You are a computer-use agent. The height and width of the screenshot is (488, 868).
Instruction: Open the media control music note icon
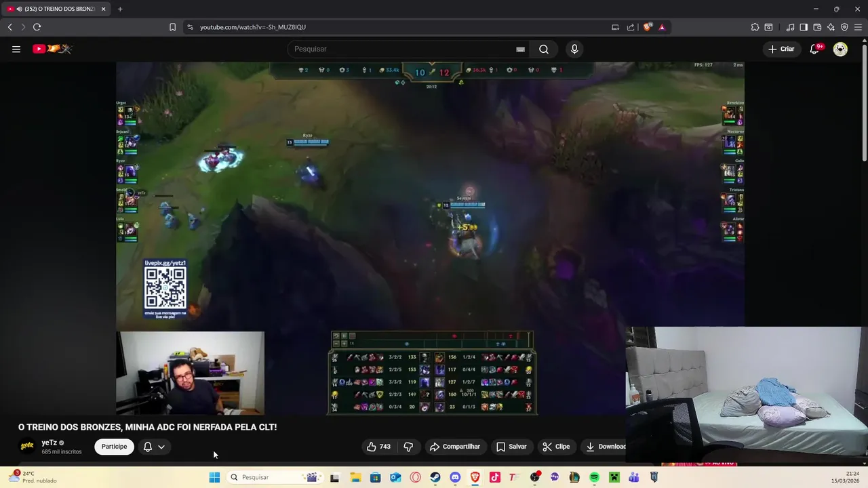click(790, 27)
